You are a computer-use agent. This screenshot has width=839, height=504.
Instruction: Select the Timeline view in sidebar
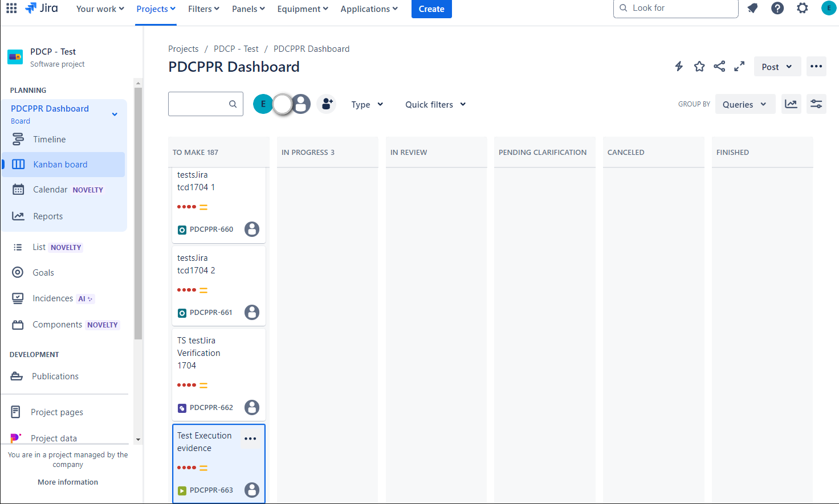click(x=49, y=139)
